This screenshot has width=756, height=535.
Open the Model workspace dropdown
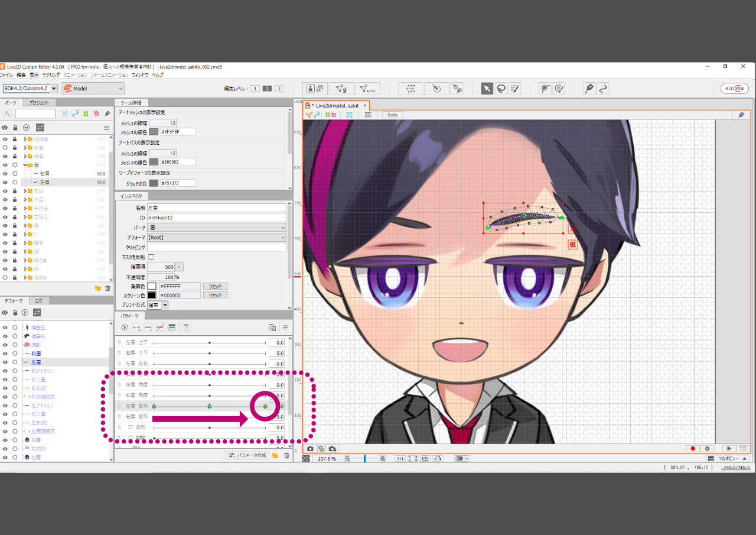pos(93,89)
